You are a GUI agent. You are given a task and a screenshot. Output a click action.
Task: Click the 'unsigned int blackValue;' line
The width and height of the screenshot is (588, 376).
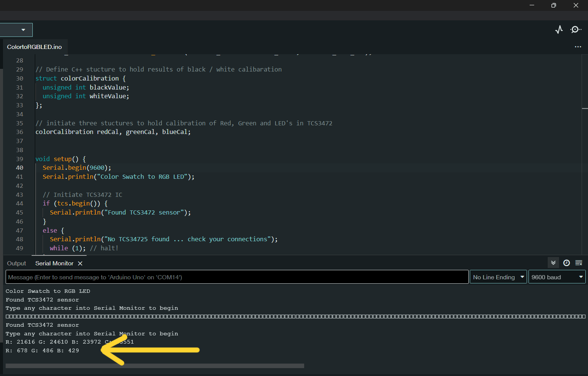point(86,87)
